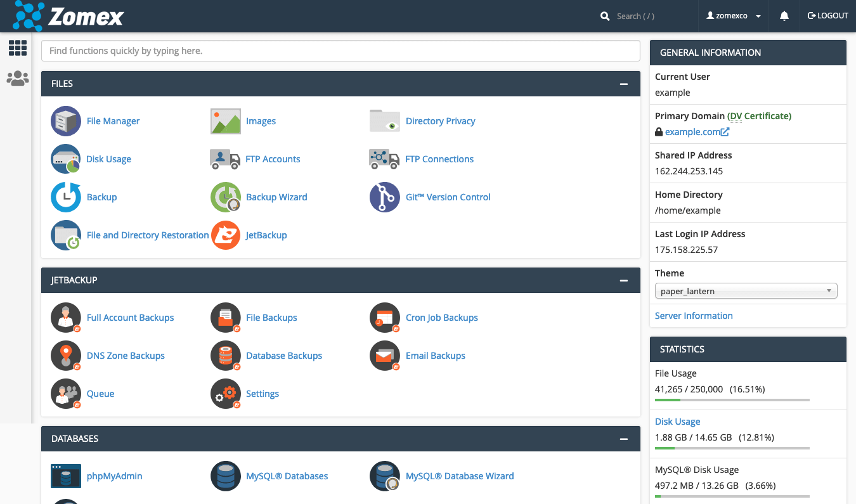Image resolution: width=856 pixels, height=504 pixels.
Task: Open the JetBackup Settings gear icon
Action: click(x=226, y=394)
